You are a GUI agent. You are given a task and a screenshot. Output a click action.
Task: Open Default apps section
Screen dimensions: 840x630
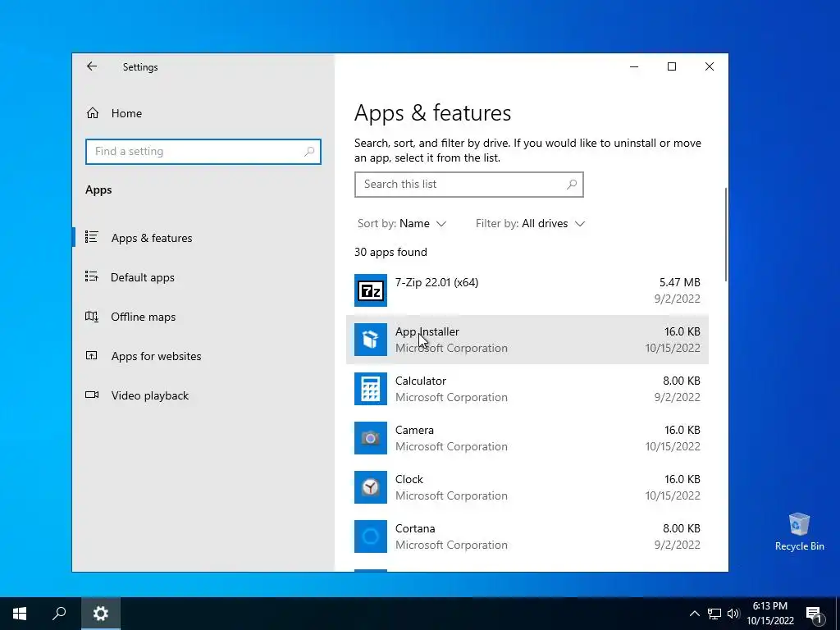click(143, 277)
